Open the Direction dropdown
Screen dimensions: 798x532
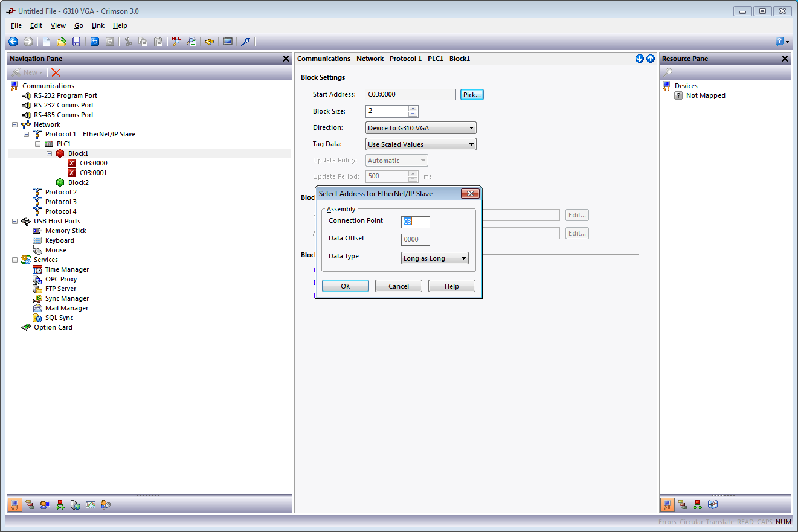pos(421,128)
